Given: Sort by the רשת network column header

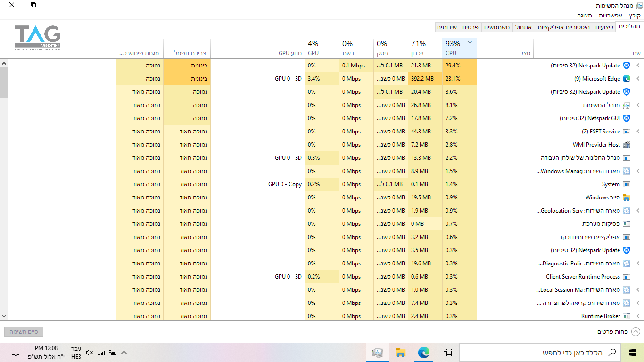Looking at the screenshot, I should click(x=356, y=49).
